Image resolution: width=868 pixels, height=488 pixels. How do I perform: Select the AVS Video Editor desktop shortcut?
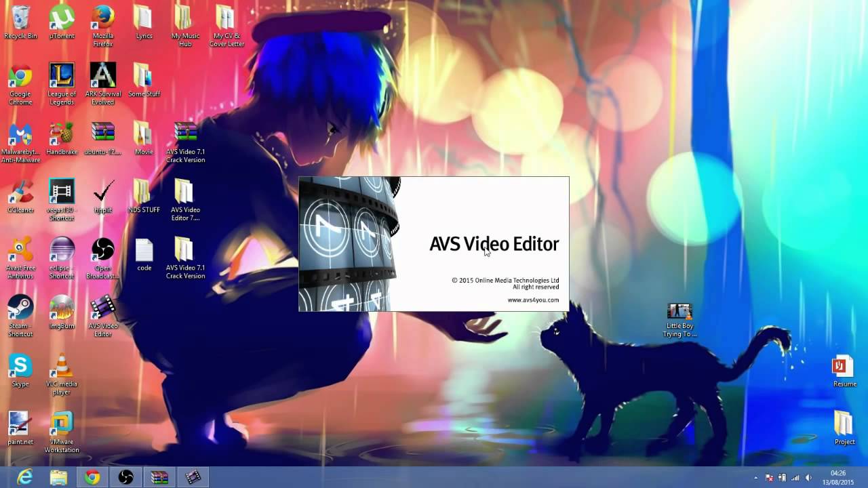(103, 317)
